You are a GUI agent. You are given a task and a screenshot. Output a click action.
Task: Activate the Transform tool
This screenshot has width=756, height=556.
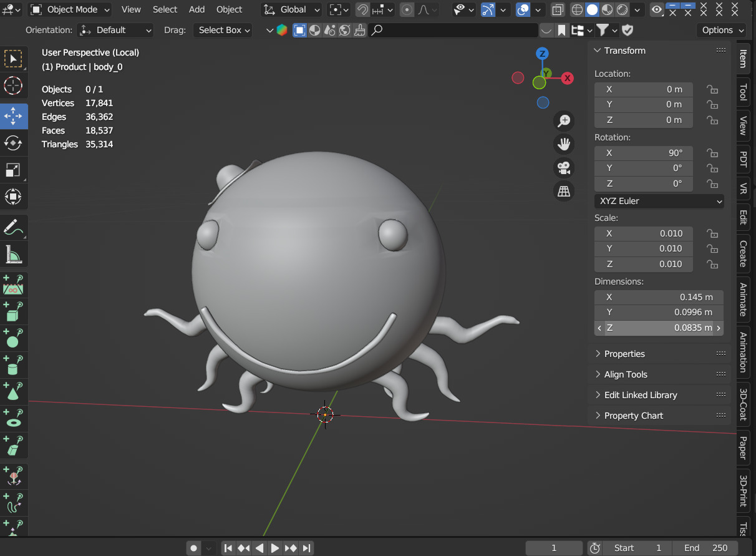[13, 197]
